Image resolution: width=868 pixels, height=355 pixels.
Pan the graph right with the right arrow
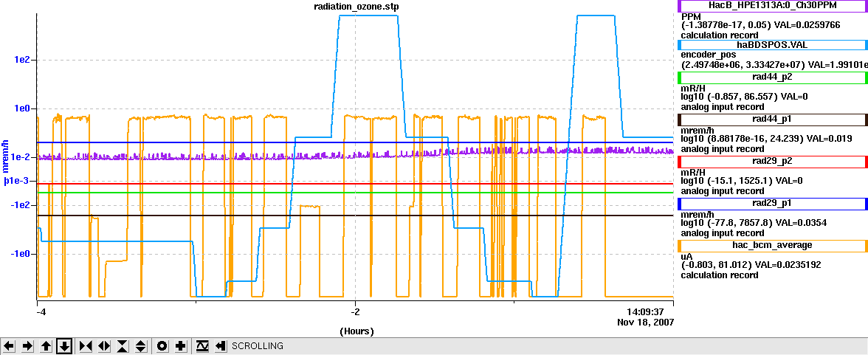28,346
